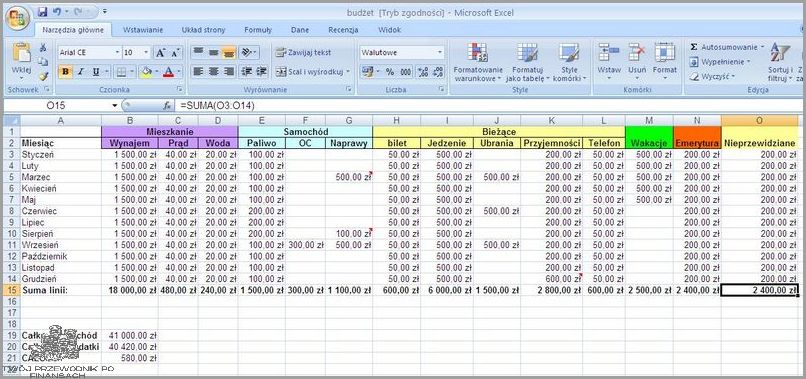Open Formatowanie warunkowe conditional formatting

tap(478, 63)
